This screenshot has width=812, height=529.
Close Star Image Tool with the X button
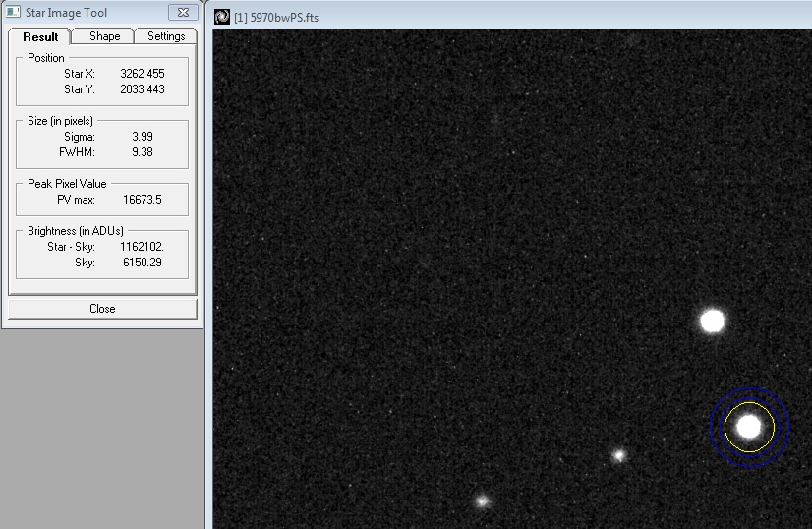[183, 13]
